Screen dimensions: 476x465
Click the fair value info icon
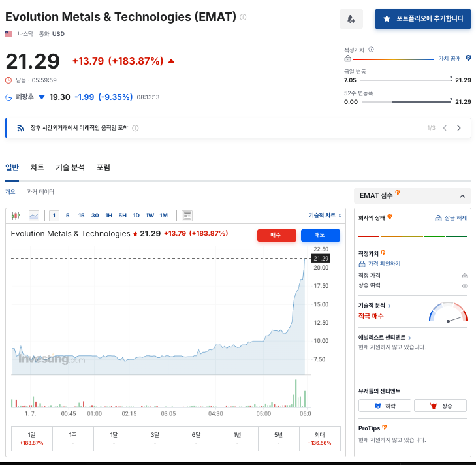[371, 50]
